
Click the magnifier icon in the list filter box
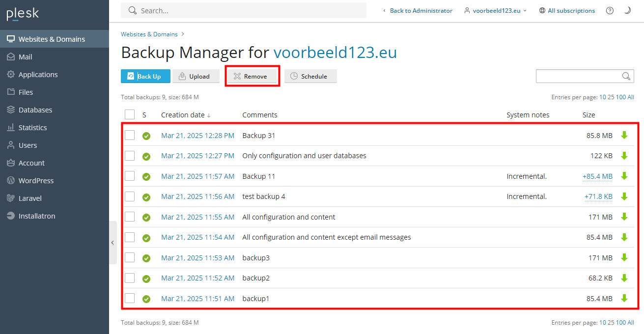626,76
